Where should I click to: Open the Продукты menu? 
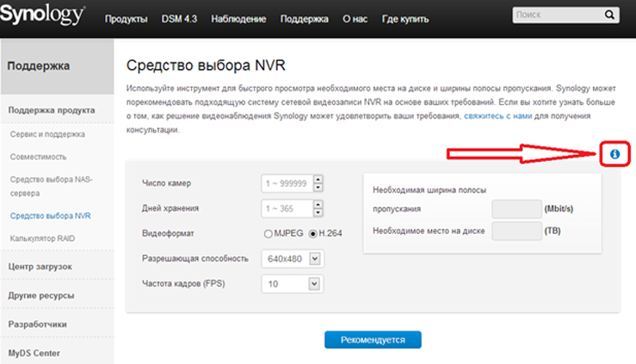127,19
